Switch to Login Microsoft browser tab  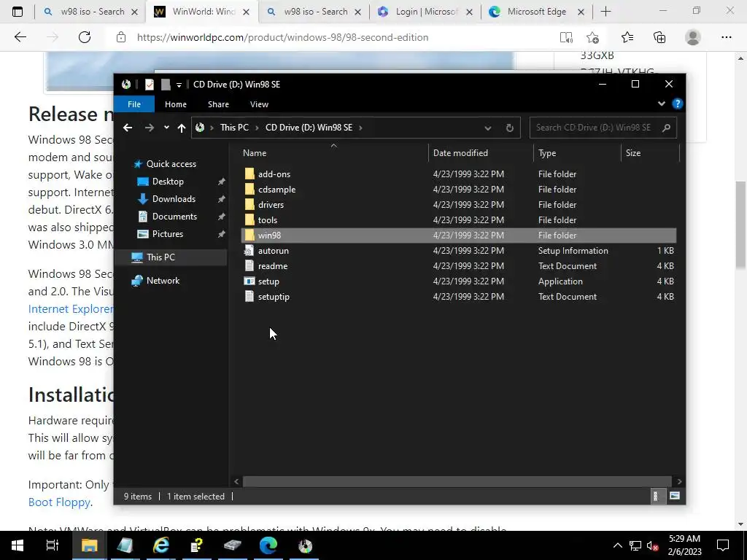click(x=425, y=12)
